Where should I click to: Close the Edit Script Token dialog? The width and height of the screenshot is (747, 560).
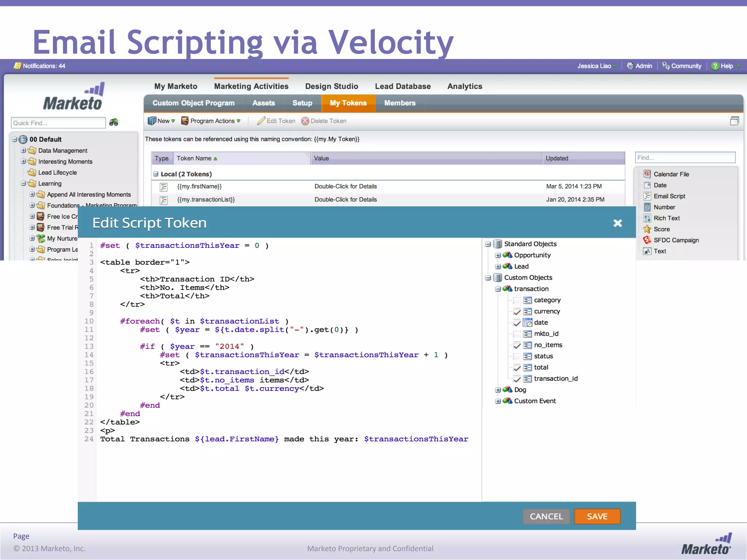pyautogui.click(x=618, y=223)
